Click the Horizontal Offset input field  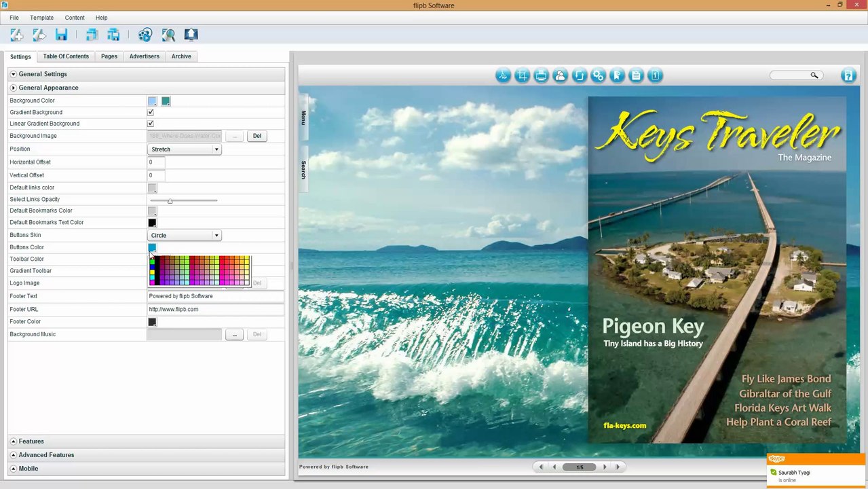pyautogui.click(x=156, y=162)
